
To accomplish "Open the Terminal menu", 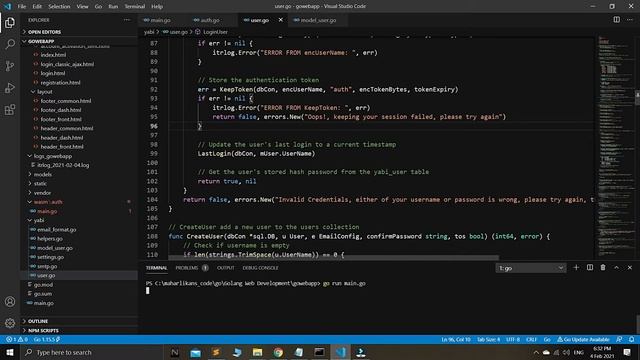I will click(135, 6).
